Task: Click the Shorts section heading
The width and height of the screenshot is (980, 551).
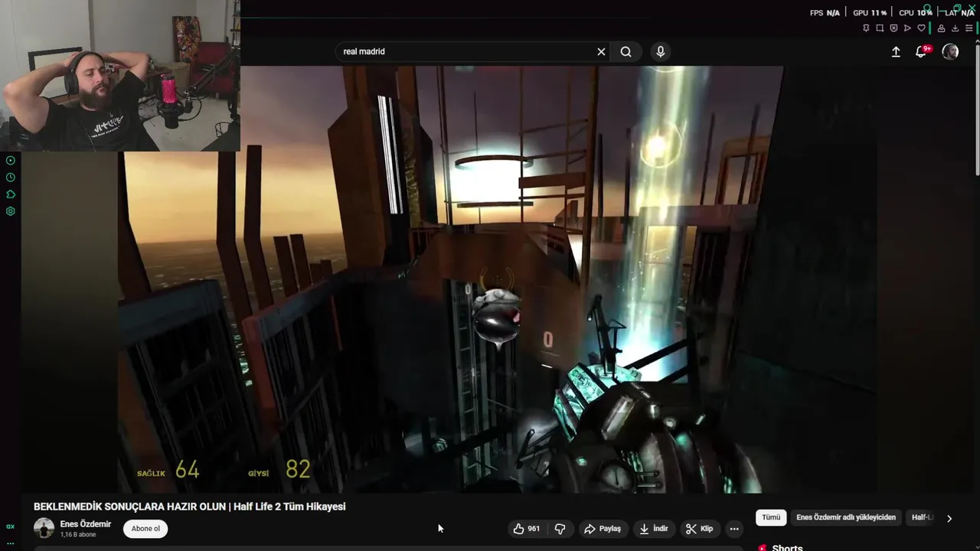Action: (787, 547)
